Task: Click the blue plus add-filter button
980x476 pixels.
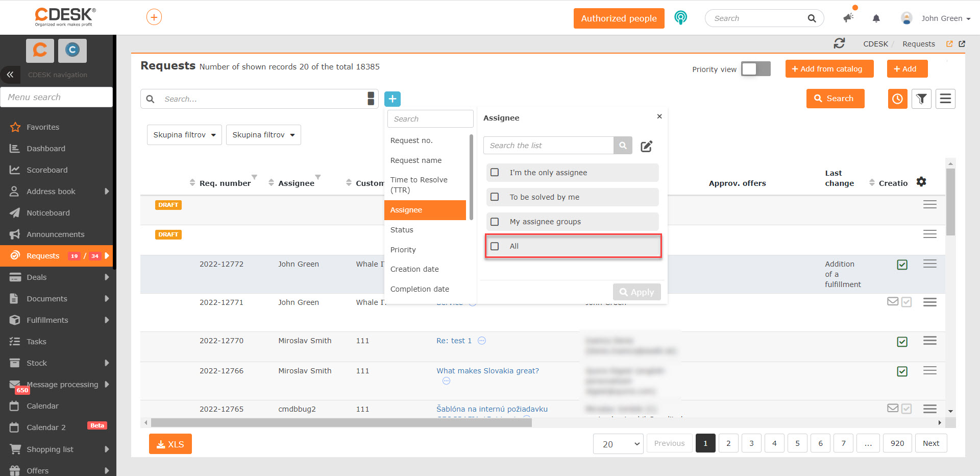Action: point(393,99)
